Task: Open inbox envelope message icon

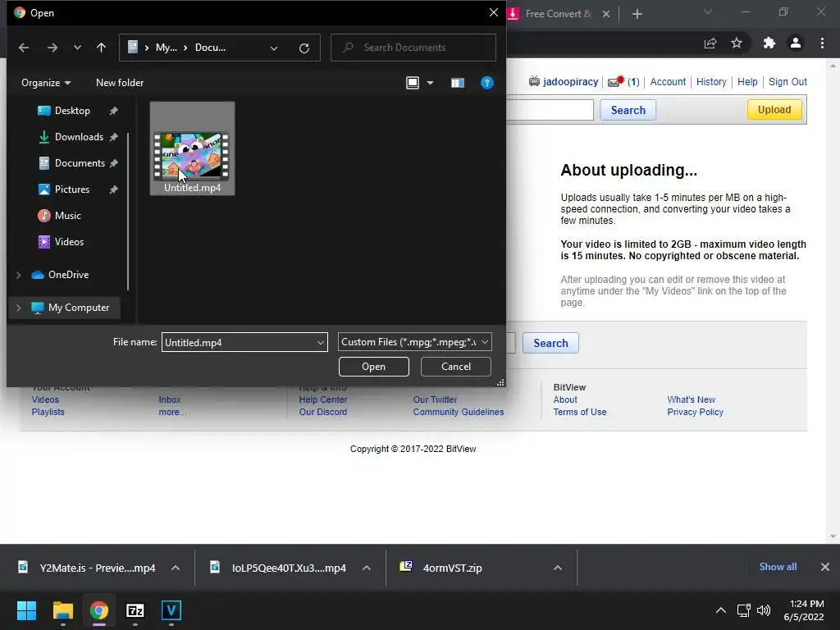Action: (x=615, y=82)
